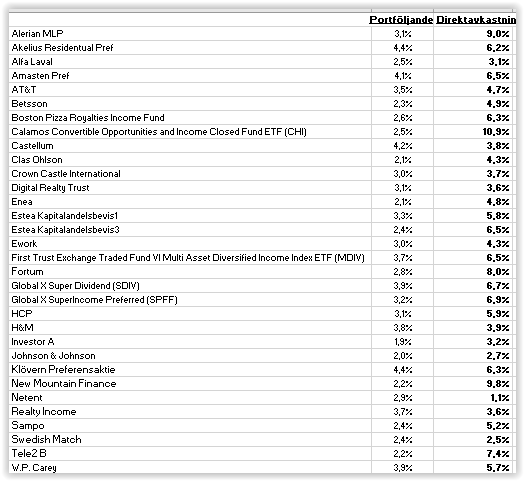Click the Netent 1,1% yield cell
The image size is (524, 481).
tap(475, 398)
